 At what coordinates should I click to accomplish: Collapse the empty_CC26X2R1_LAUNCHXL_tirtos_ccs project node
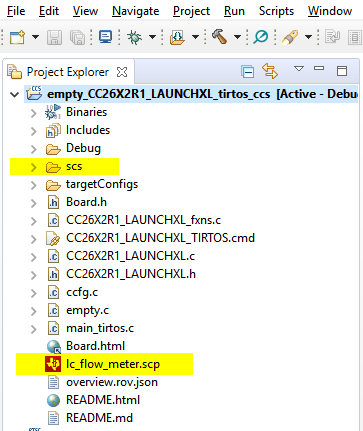[x=14, y=95]
